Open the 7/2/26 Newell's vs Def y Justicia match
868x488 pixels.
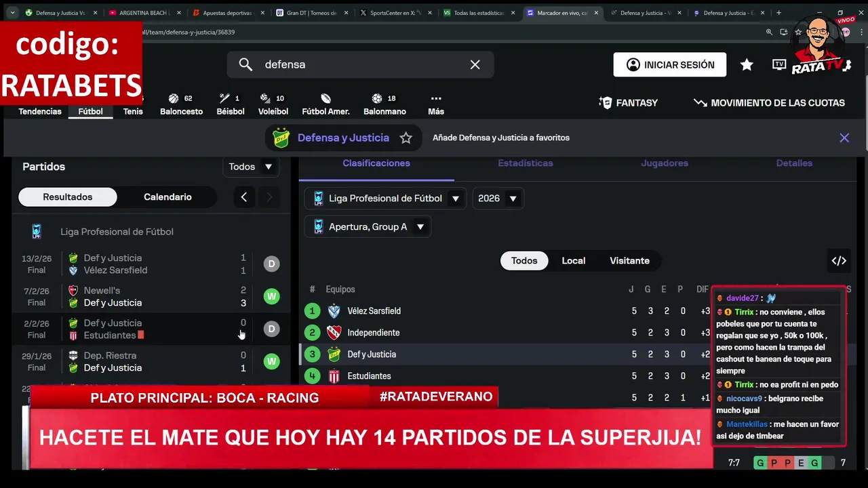tap(151, 296)
